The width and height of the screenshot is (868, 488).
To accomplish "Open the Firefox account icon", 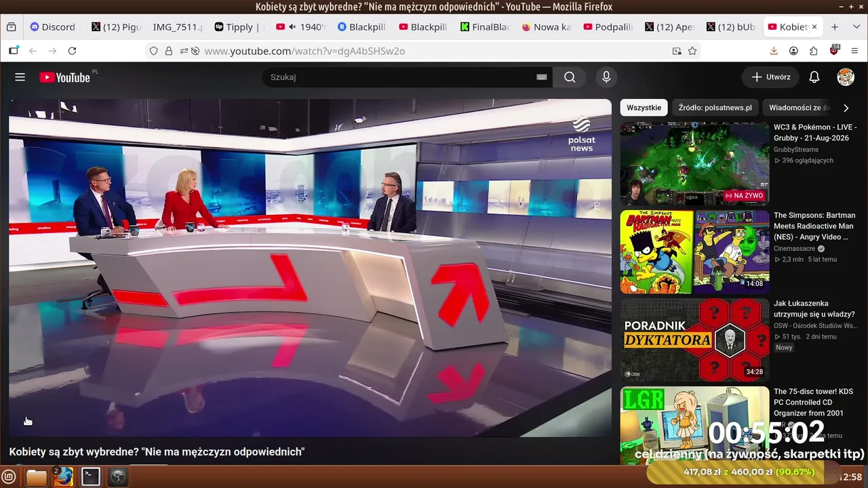I will point(793,51).
